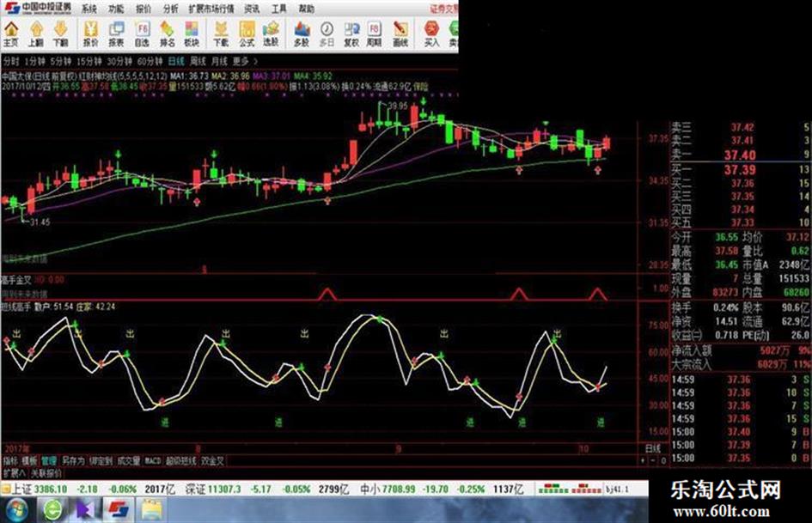Click the 复权 adjustment icon
This screenshot has width=812, height=523.
[351, 34]
